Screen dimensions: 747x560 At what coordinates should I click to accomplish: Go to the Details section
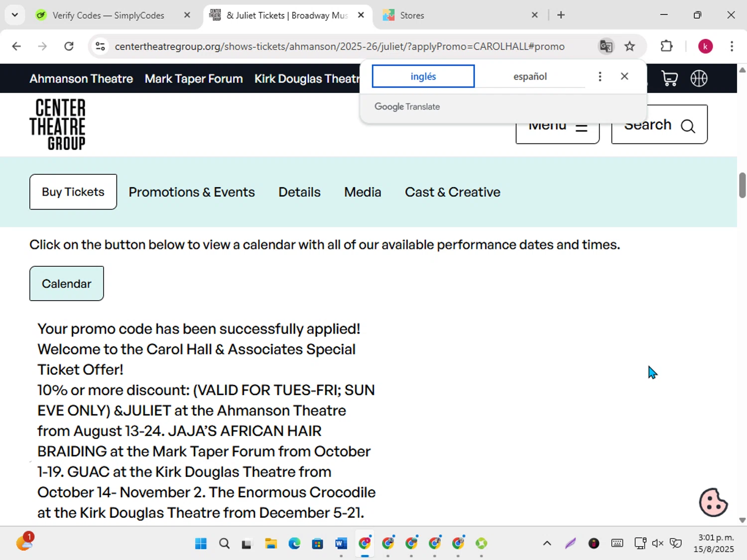point(299,192)
